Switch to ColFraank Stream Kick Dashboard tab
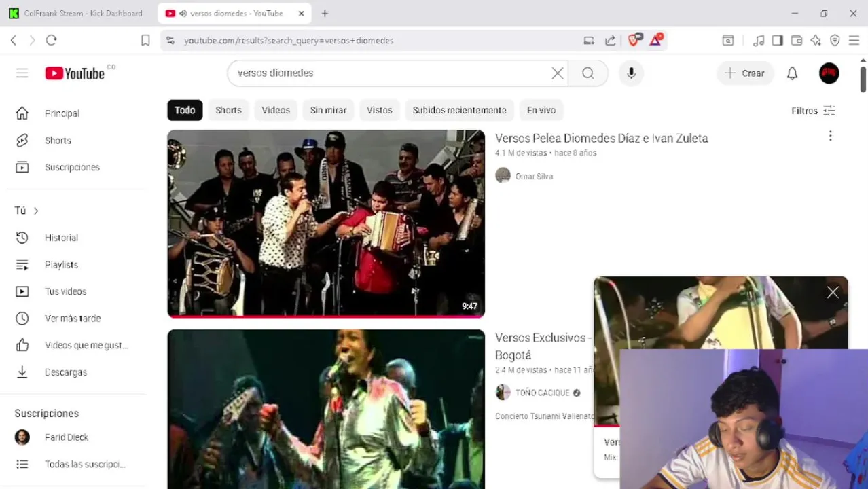Image resolution: width=868 pixels, height=489 pixels. coord(77,14)
